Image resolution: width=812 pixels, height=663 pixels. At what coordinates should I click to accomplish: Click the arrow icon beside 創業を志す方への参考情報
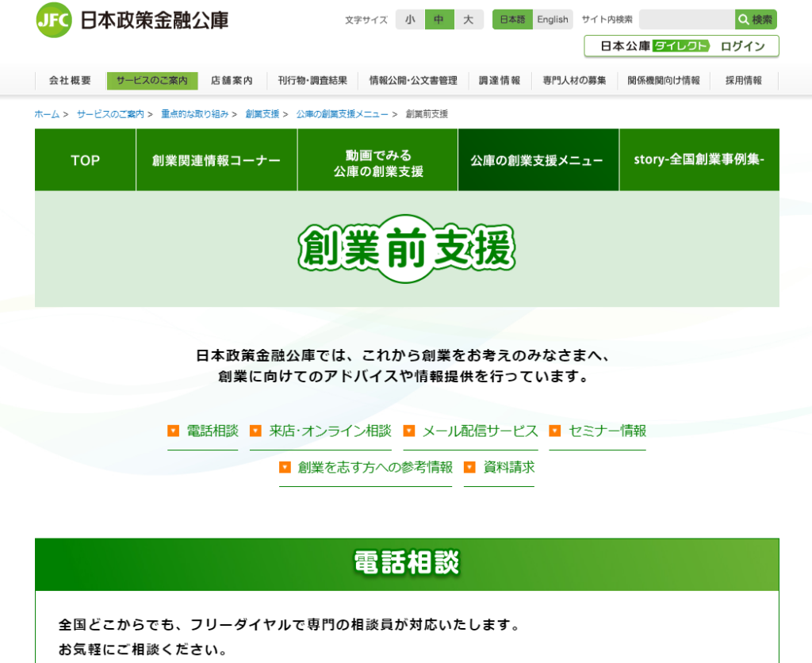[285, 468]
